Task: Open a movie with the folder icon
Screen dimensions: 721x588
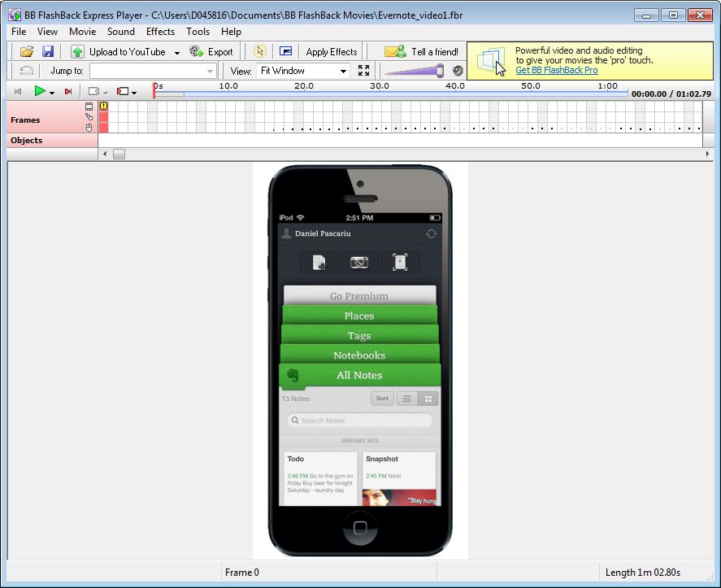Action: click(27, 51)
